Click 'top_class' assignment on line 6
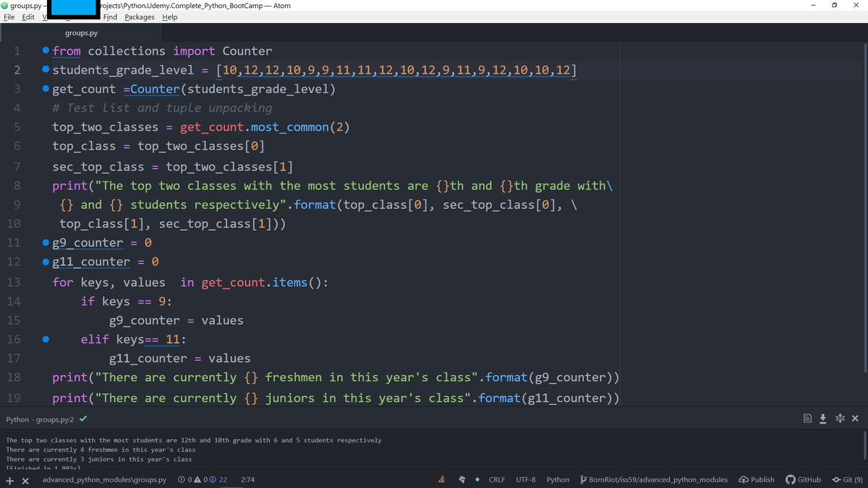The height and width of the screenshot is (488, 868). 84,146
